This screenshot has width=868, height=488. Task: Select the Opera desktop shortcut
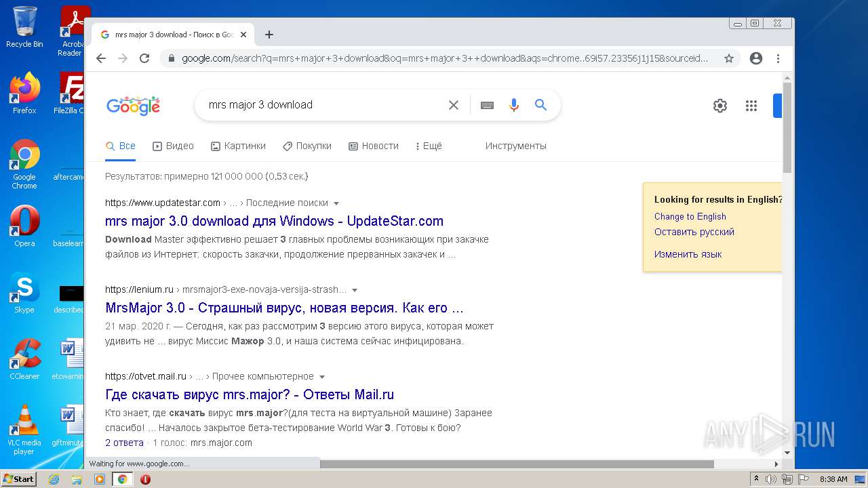click(24, 226)
